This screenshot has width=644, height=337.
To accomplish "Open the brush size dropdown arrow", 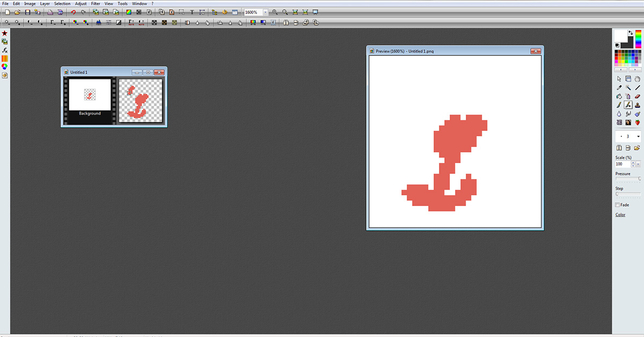I will 638,137.
